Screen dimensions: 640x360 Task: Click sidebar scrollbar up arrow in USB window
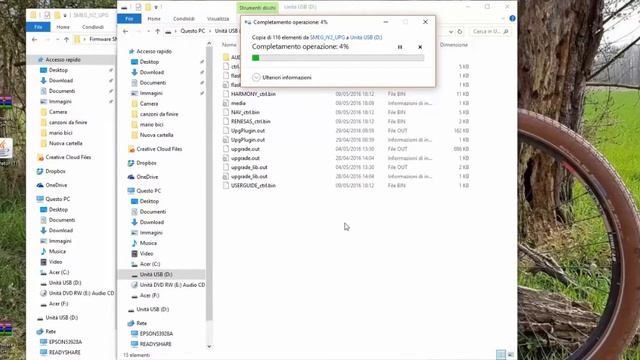point(209,43)
